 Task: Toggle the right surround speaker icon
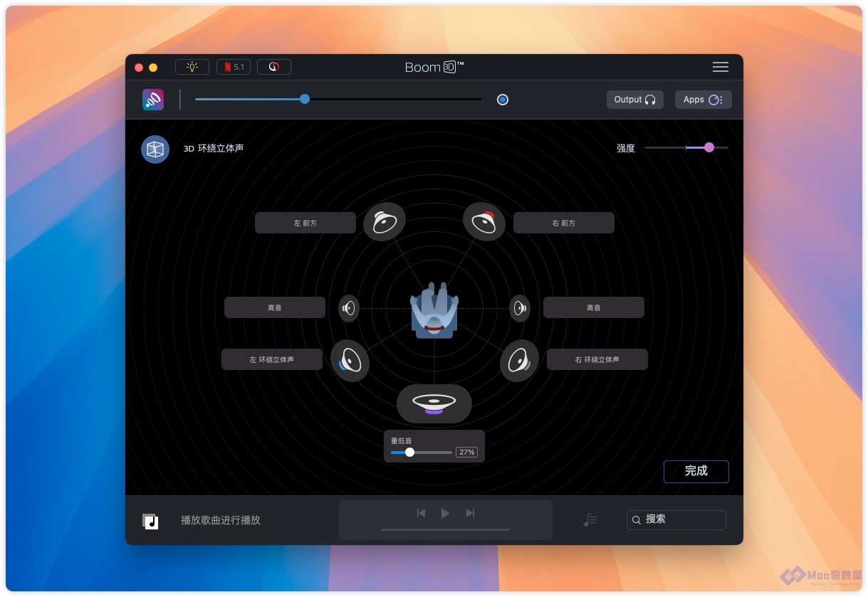pyautogui.click(x=519, y=361)
